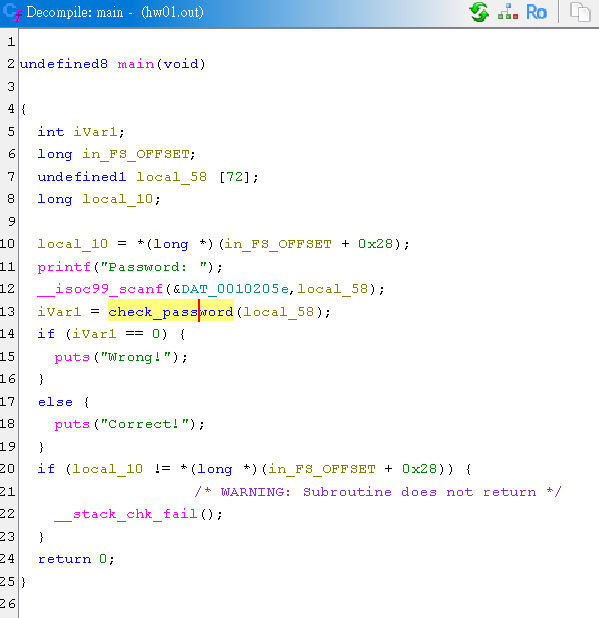Click the return 0 statement

click(x=76, y=559)
